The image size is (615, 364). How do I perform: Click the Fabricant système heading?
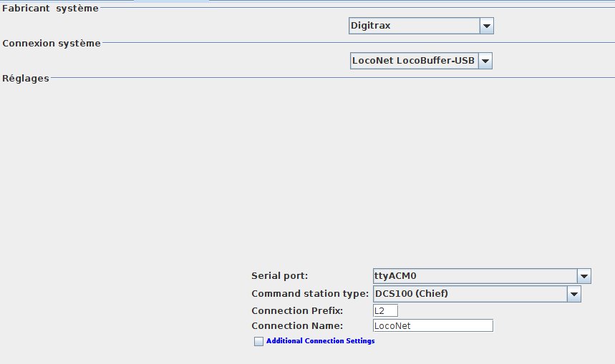[x=50, y=9]
